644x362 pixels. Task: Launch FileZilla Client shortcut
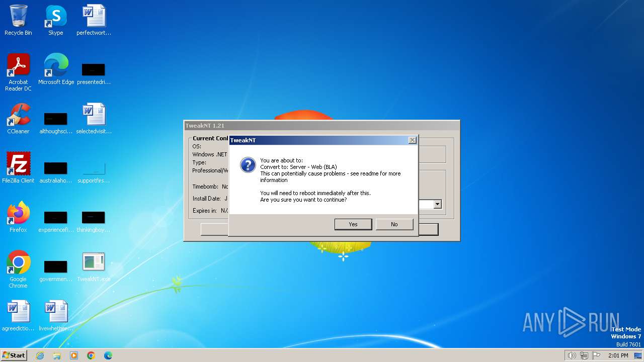[x=18, y=168]
